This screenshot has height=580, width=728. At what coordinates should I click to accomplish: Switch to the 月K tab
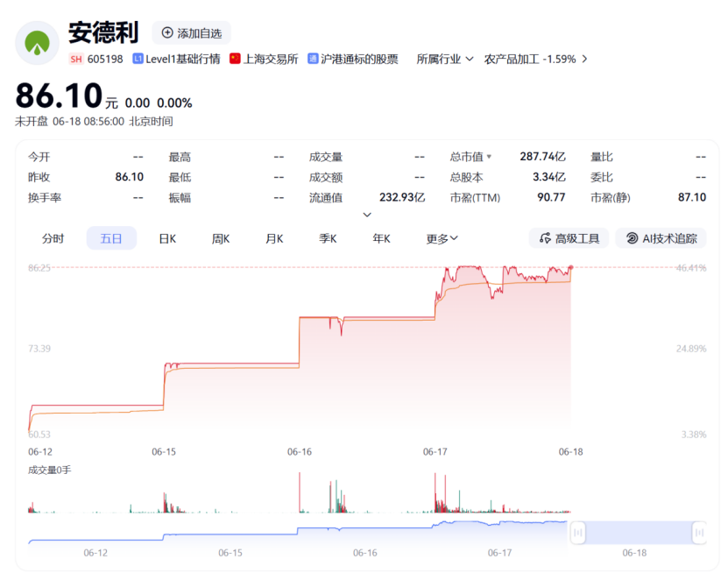[x=274, y=238]
